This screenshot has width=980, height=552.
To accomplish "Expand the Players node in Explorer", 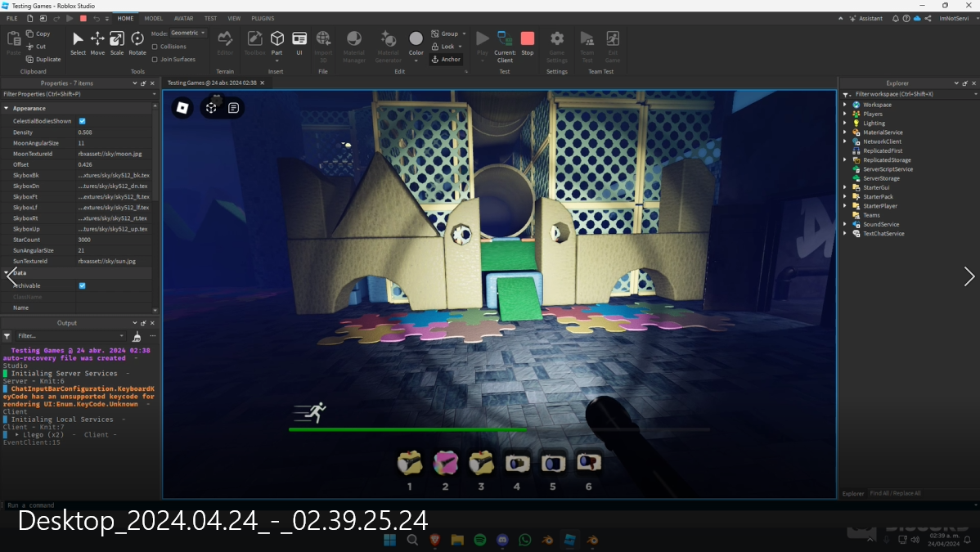I will pos(845,114).
